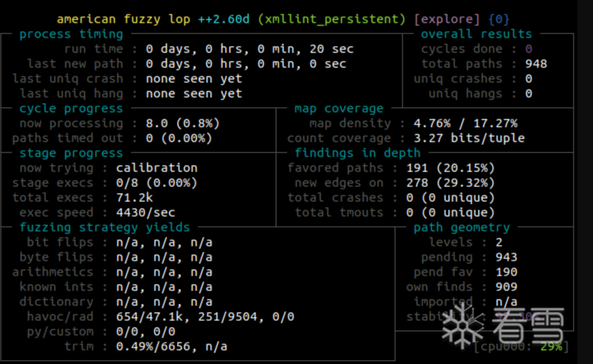593x364 pixels.
Task: Select the "cycle progress" section header
Action: (x=71, y=109)
